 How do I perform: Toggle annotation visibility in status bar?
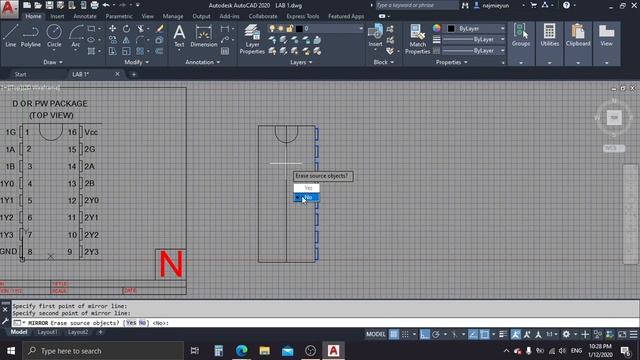[x=516, y=334]
